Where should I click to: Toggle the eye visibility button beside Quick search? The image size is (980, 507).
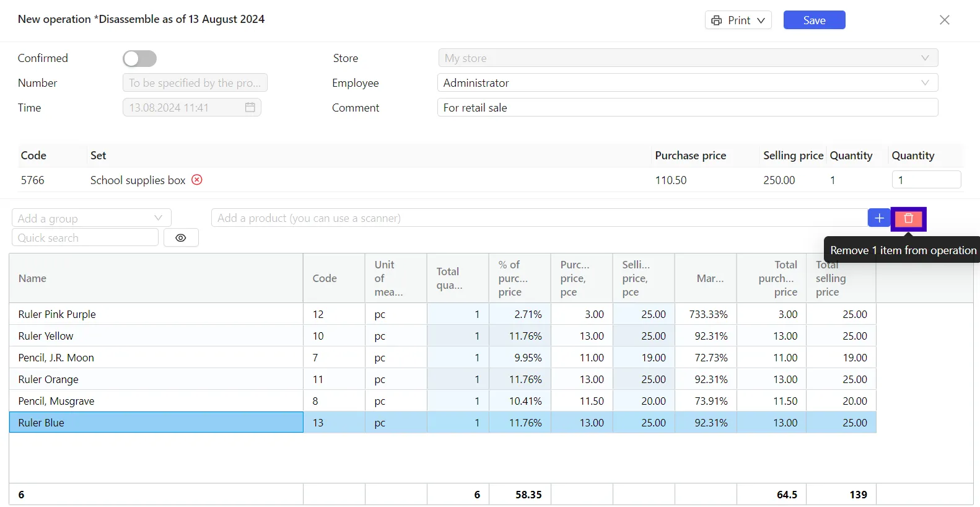[181, 237]
